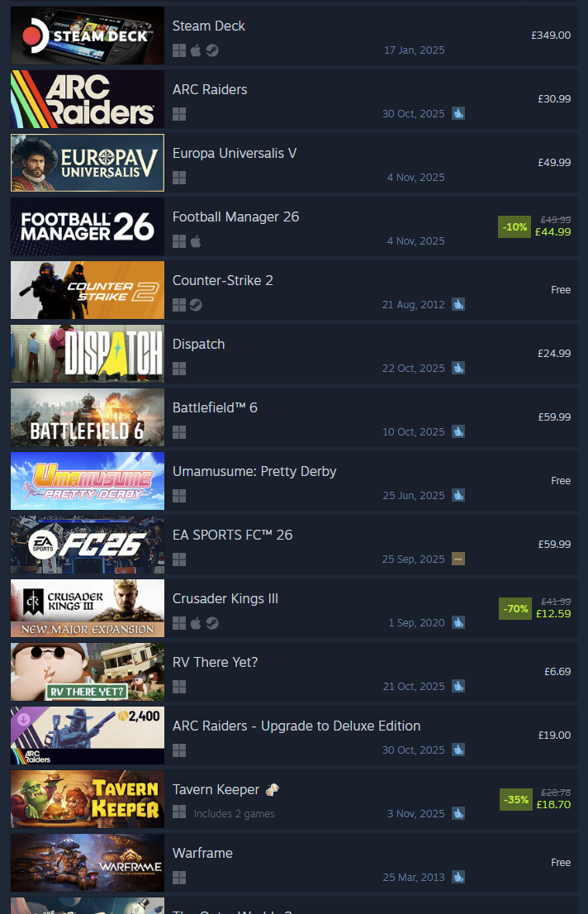Click the thumbs-up review icon on the Warframe row
Image resolution: width=588 pixels, height=914 pixels.
458,878
